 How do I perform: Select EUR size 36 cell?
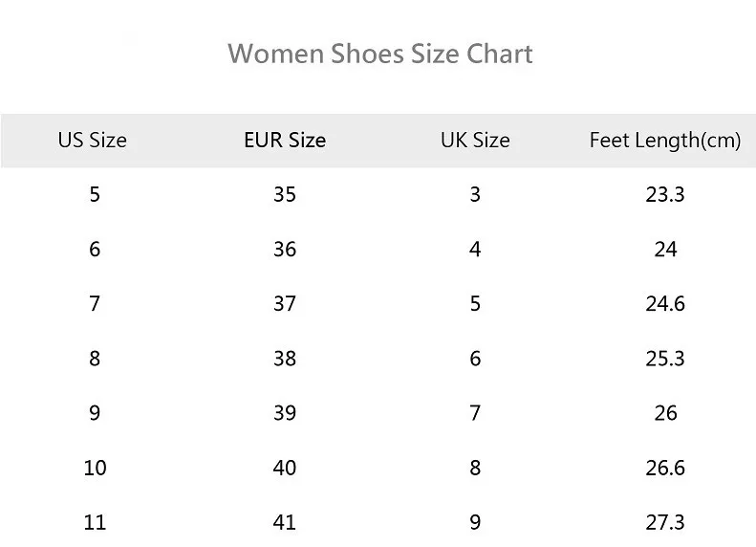tap(285, 250)
